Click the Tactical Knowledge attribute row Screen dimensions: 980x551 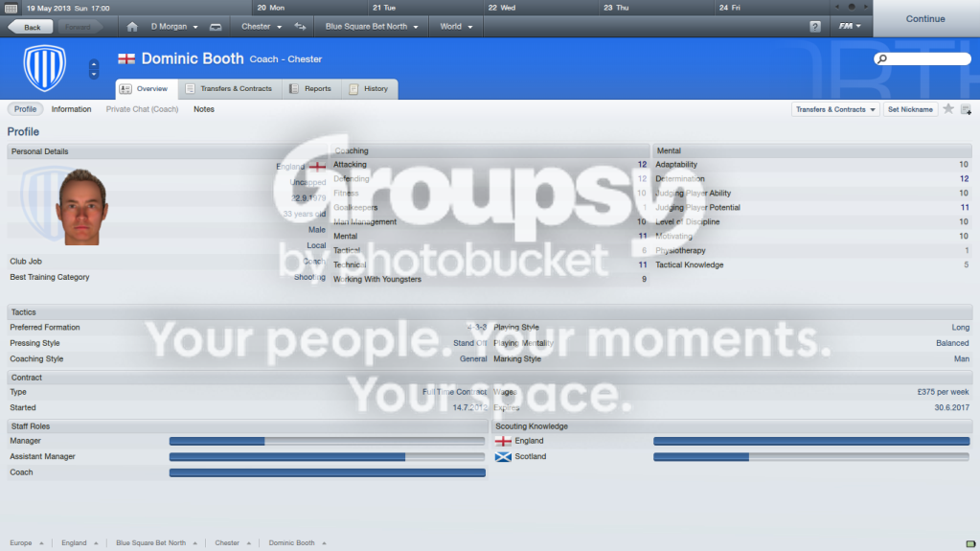tap(811, 265)
